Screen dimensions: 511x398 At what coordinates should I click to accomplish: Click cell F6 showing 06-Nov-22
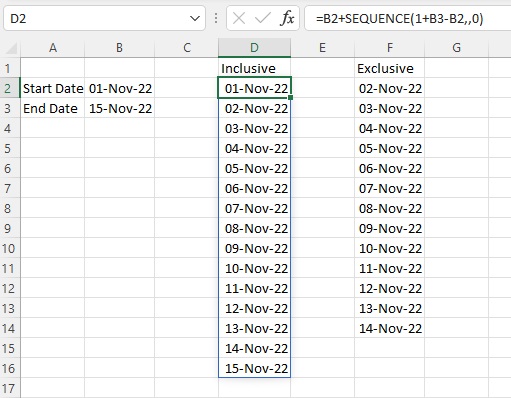390,168
